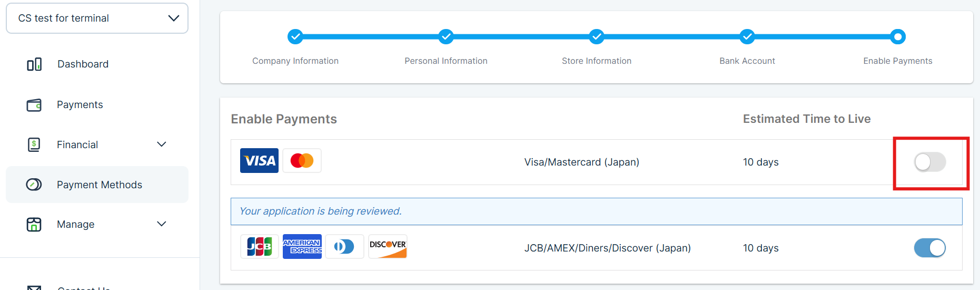Click the Visa card logo

coord(259,161)
